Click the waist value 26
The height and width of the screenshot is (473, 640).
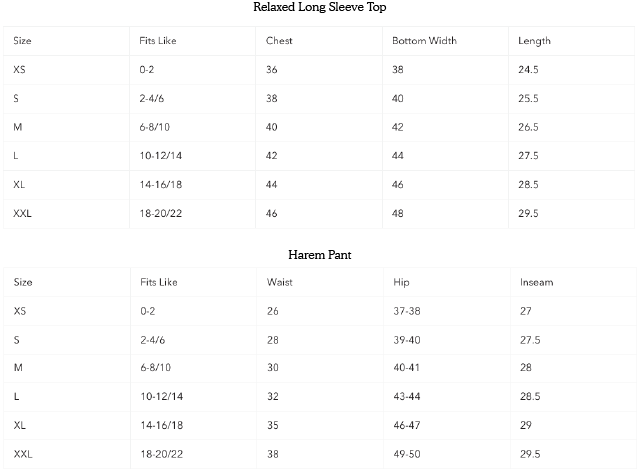(273, 311)
